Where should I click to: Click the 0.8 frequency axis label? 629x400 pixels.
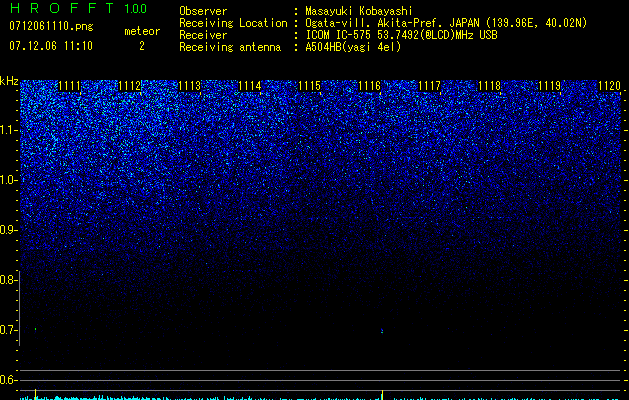coord(8,280)
